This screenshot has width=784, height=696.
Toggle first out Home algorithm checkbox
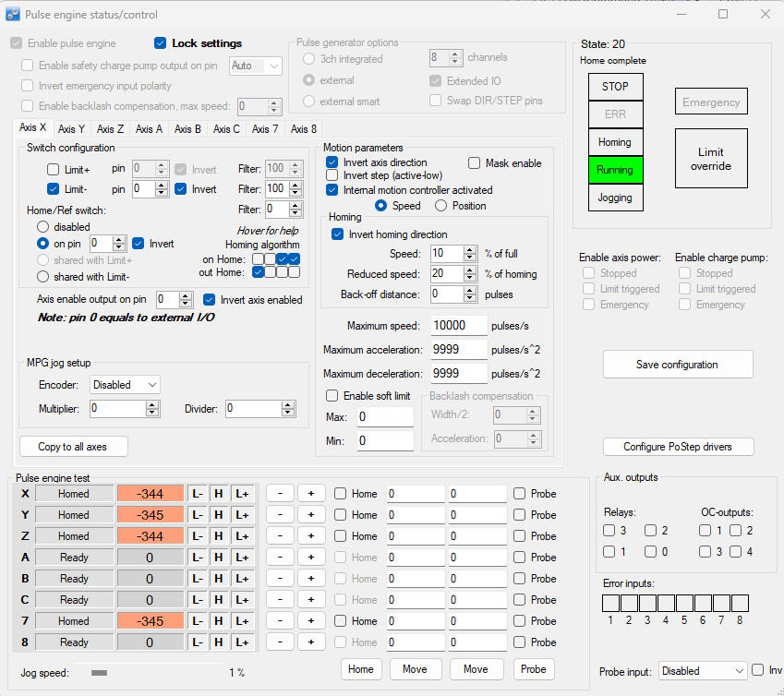pos(258,272)
